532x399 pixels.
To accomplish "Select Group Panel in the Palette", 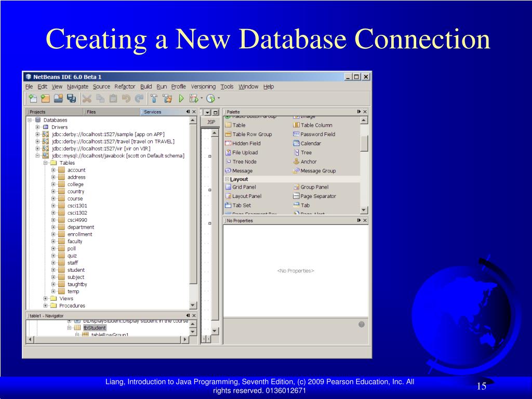I will point(311,187).
